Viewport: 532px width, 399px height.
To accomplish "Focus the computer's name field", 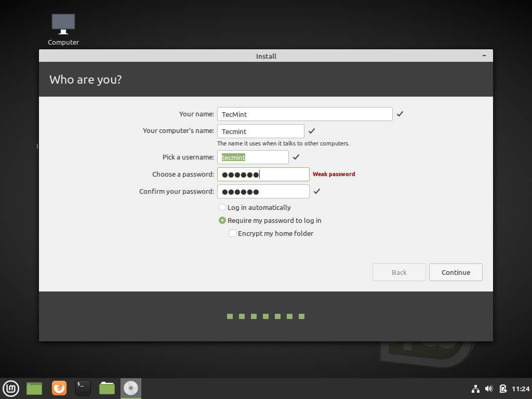I will point(261,131).
